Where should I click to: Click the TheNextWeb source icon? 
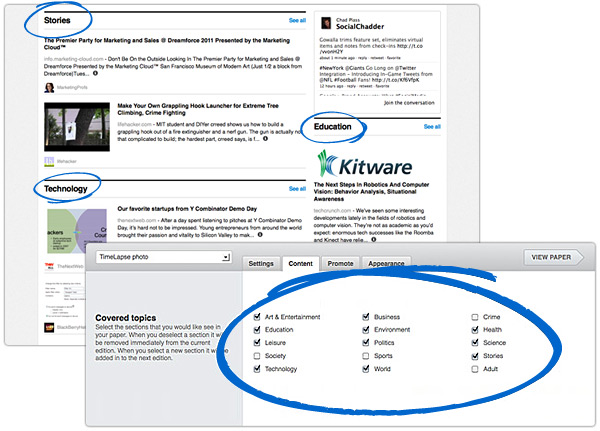coord(49,266)
